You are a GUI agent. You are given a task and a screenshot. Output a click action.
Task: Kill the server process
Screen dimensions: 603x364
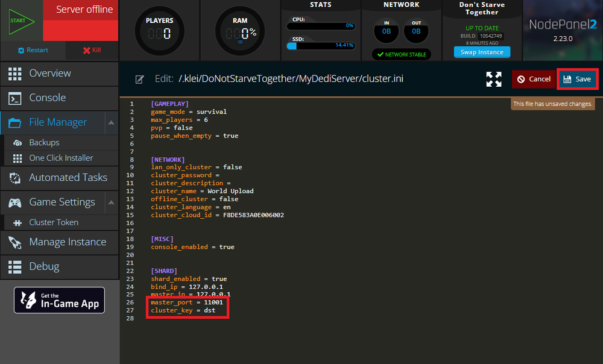[91, 50]
